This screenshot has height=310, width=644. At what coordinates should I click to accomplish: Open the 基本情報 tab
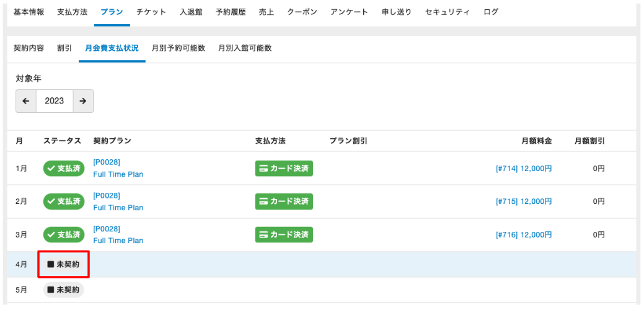29,12
